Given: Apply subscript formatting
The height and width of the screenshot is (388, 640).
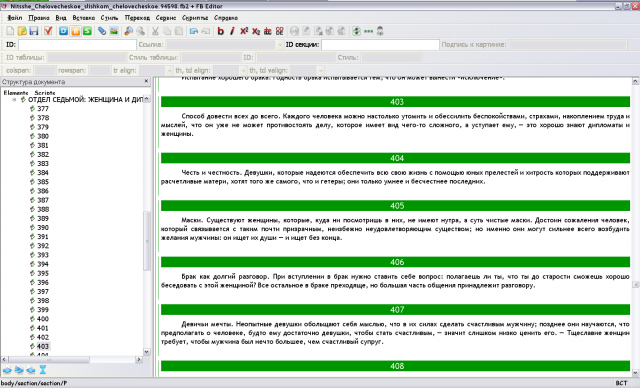Looking at the screenshot, I should tap(256, 31).
